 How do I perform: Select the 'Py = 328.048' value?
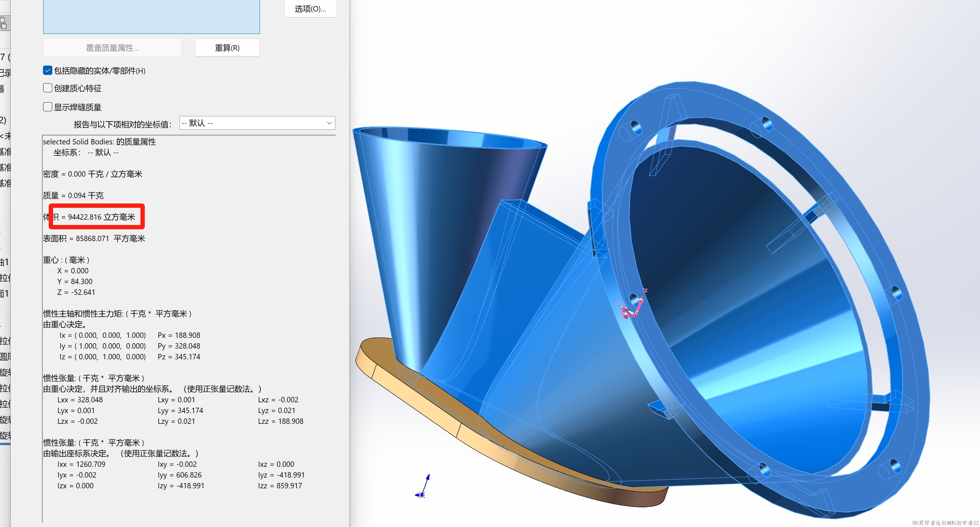click(x=179, y=346)
